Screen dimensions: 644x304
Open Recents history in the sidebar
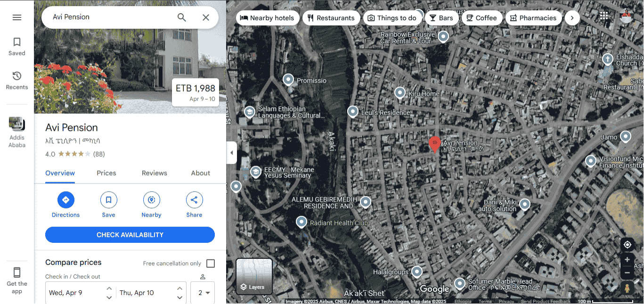click(17, 80)
